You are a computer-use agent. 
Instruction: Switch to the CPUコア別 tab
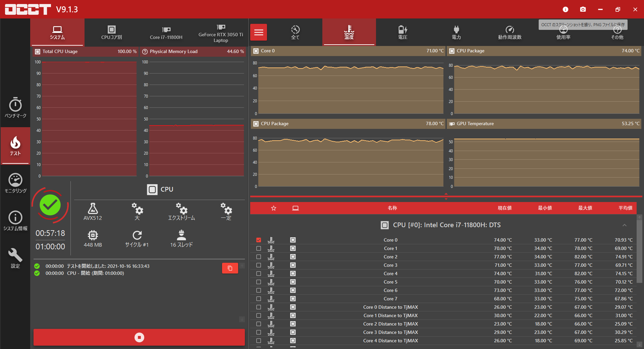click(x=112, y=32)
